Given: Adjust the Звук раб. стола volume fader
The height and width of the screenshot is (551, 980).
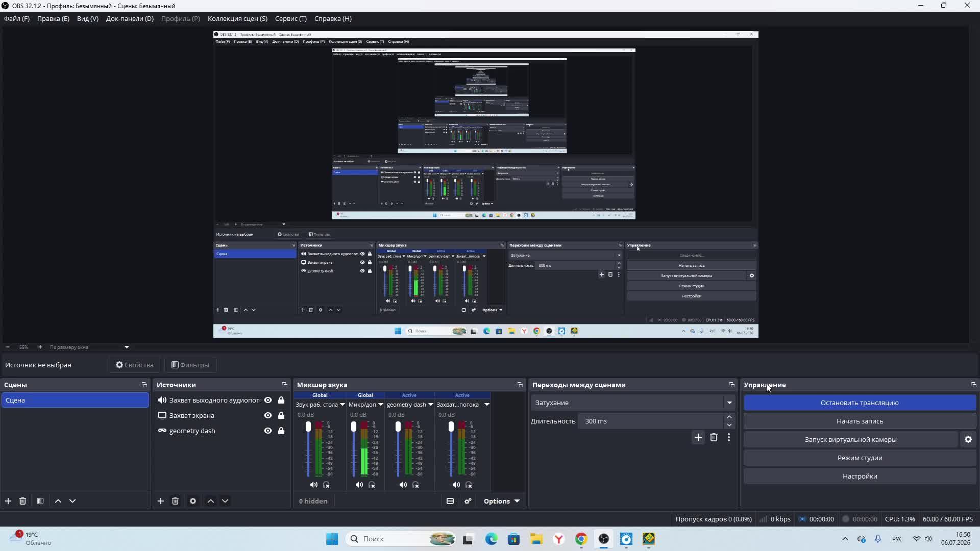Looking at the screenshot, I should [x=308, y=427].
